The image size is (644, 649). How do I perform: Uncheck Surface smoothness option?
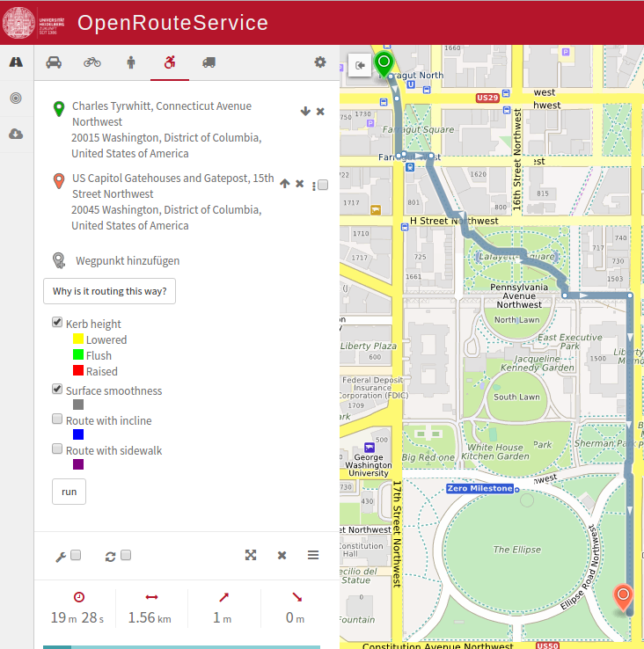tap(57, 390)
